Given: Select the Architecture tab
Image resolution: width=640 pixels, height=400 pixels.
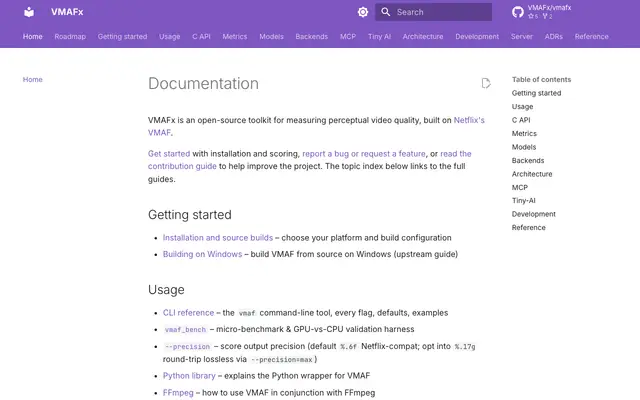Looking at the screenshot, I should (423, 36).
